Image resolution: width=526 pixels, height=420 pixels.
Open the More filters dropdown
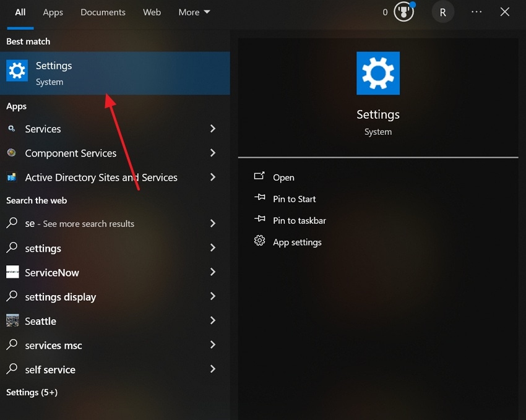tap(194, 12)
